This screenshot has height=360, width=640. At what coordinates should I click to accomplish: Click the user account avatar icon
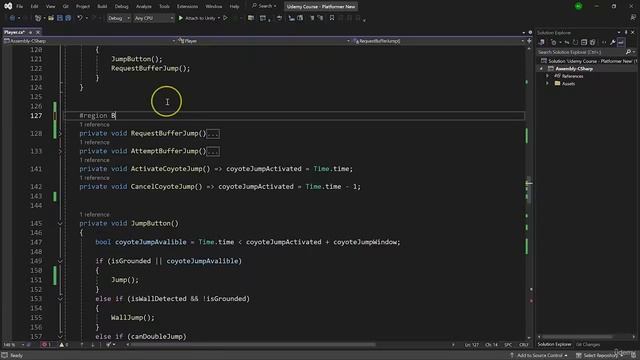pos(578,6)
